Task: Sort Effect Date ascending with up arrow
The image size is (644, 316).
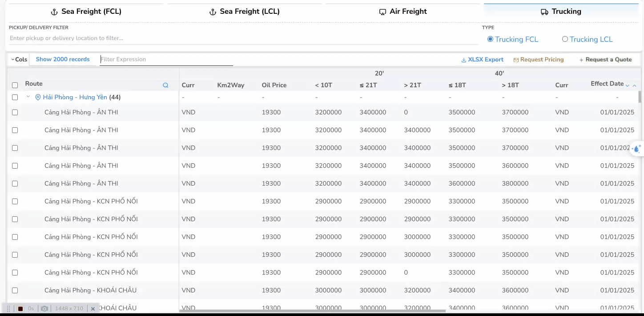Action: [x=635, y=85]
